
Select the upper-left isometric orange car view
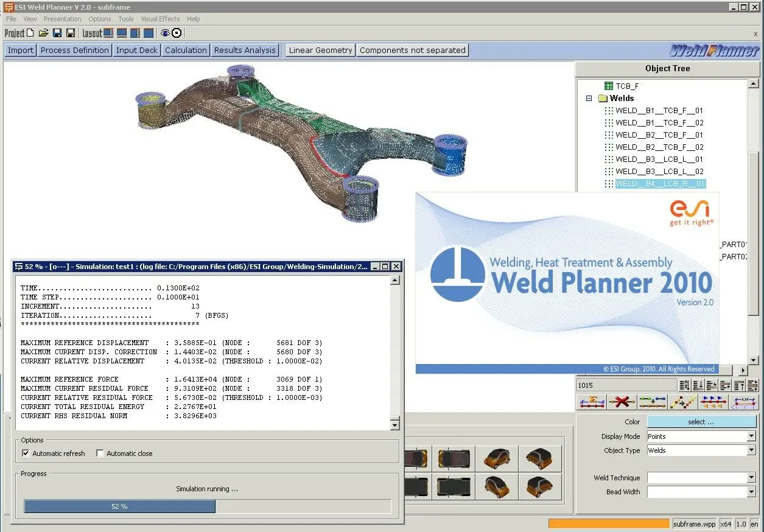[496, 458]
